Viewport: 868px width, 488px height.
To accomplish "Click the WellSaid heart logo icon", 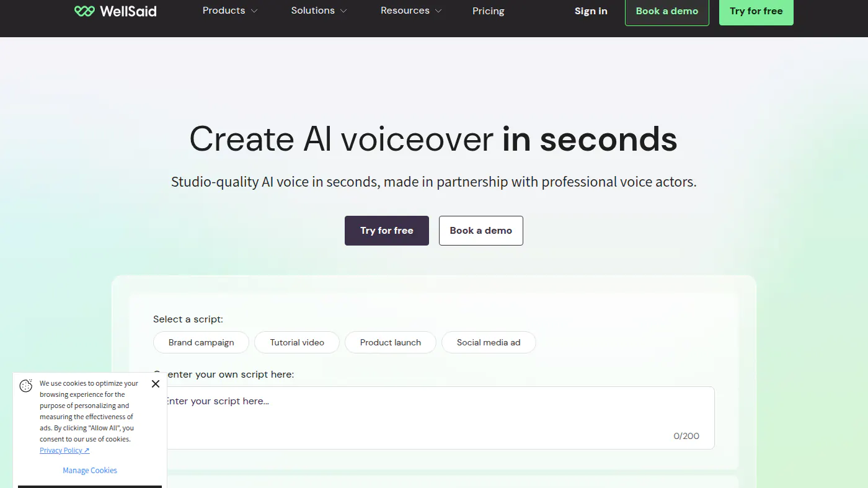I will pyautogui.click(x=84, y=11).
